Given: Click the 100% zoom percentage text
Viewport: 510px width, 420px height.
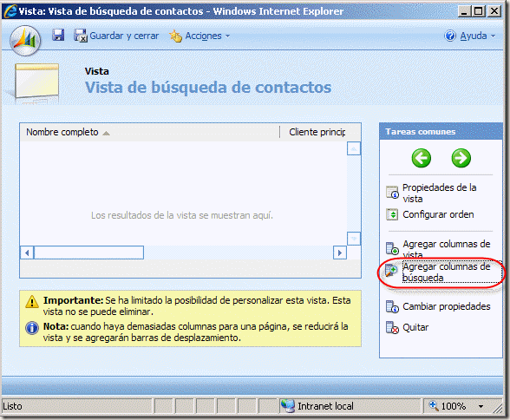Looking at the screenshot, I should point(454,406).
